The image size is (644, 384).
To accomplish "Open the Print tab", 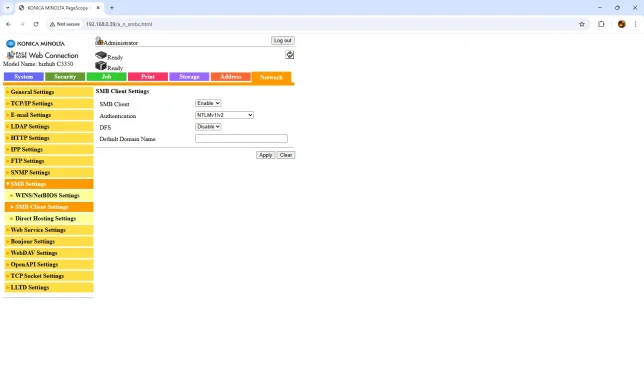I will coord(148,77).
